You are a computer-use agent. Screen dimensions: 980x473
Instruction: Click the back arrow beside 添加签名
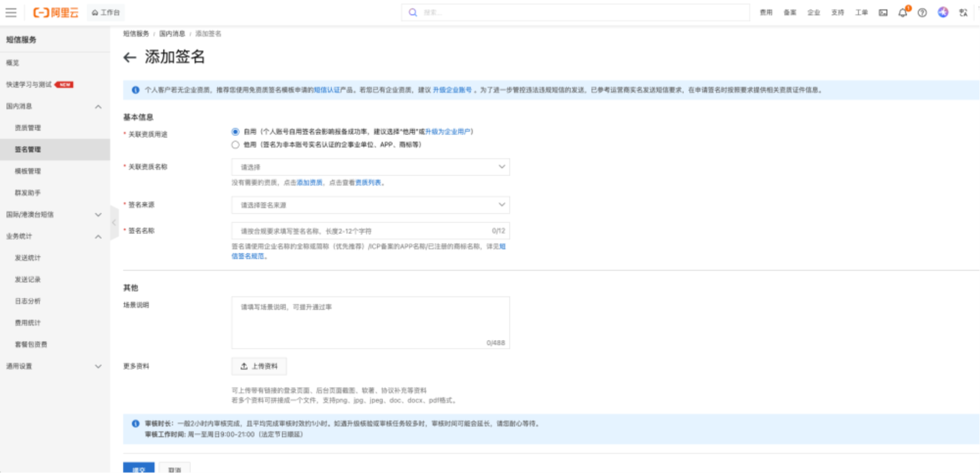coord(130,57)
